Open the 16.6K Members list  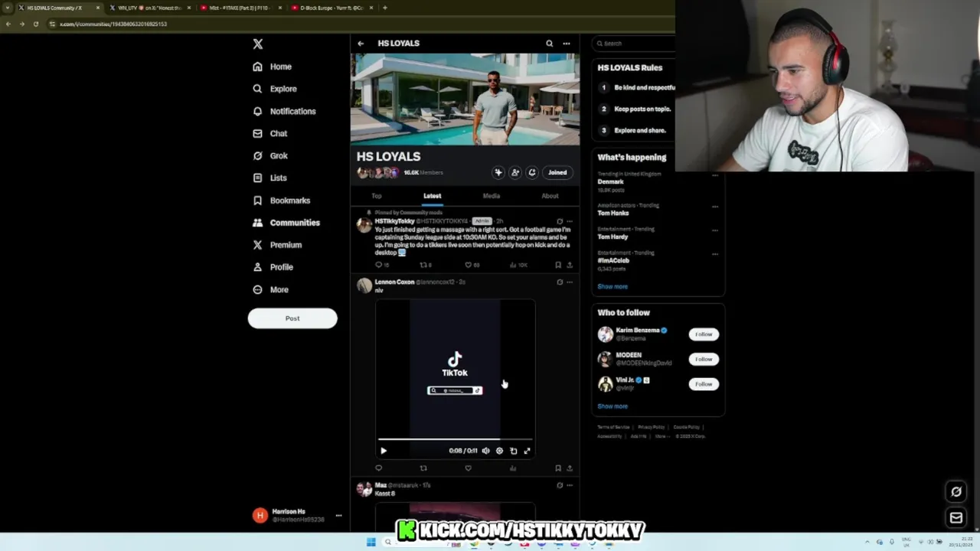point(423,173)
